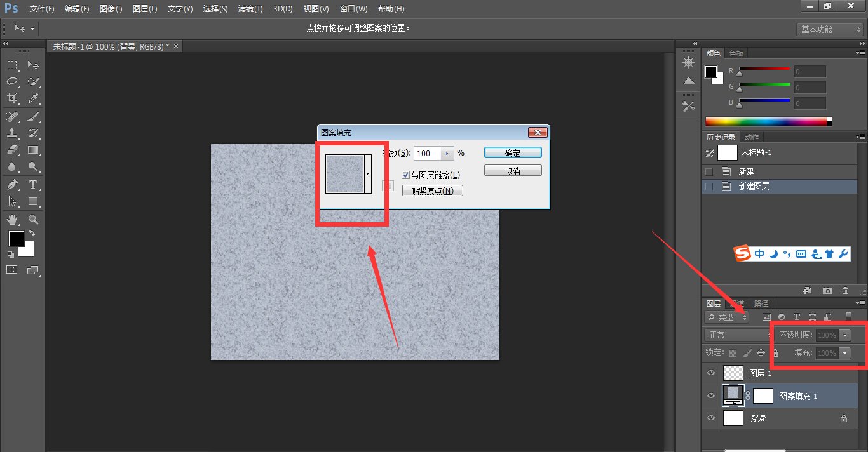The height and width of the screenshot is (452, 868).
Task: Select the Eraser tool
Action: [x=11, y=150]
